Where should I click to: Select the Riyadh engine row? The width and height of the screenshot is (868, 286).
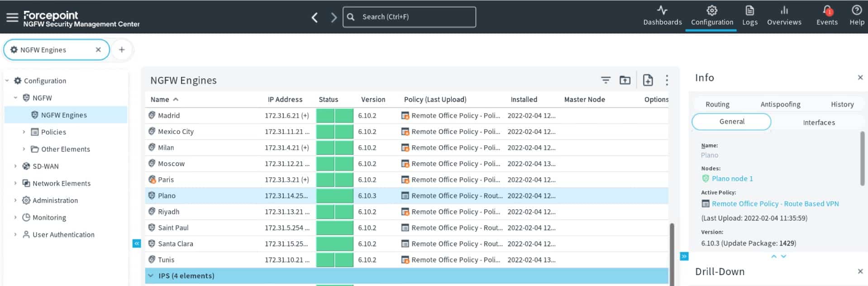[406, 212]
